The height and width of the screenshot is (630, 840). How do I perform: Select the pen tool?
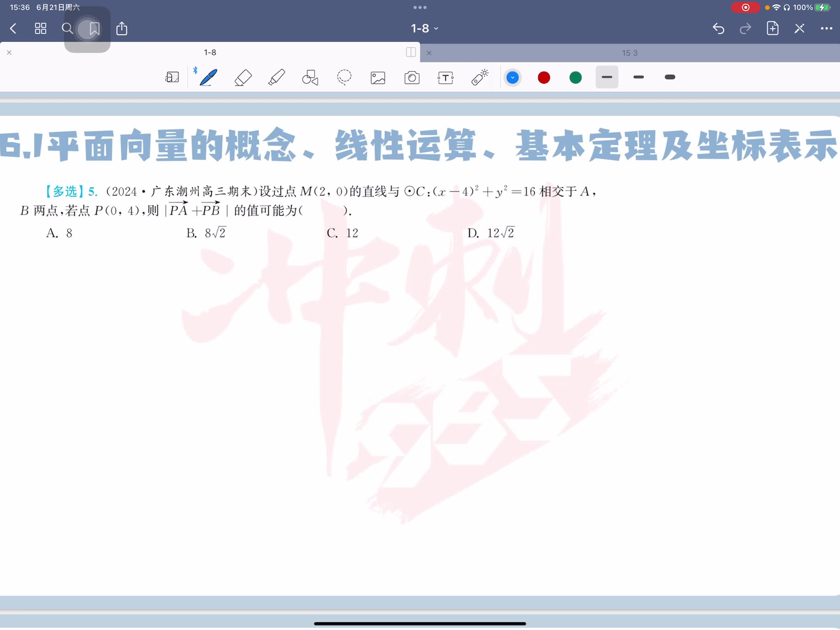coord(208,77)
